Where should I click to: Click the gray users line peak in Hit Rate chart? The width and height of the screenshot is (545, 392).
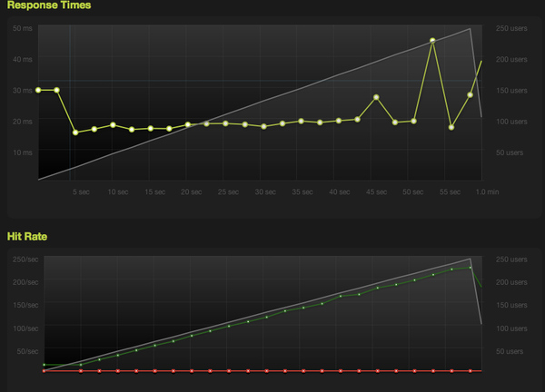click(470, 259)
